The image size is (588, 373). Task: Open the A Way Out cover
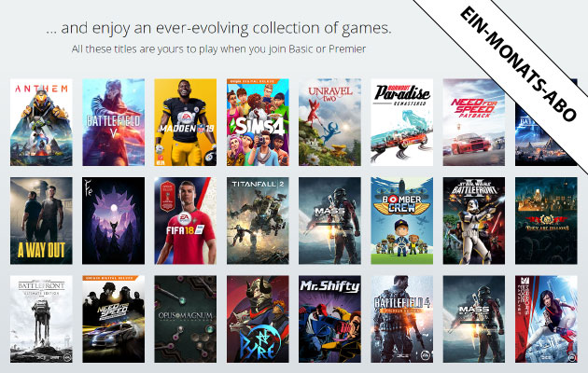click(41, 221)
